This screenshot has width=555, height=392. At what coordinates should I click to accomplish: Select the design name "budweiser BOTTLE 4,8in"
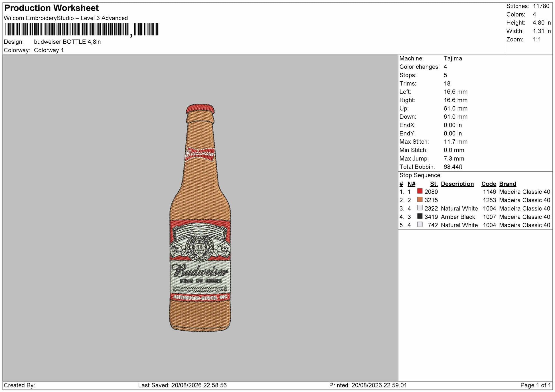67,42
